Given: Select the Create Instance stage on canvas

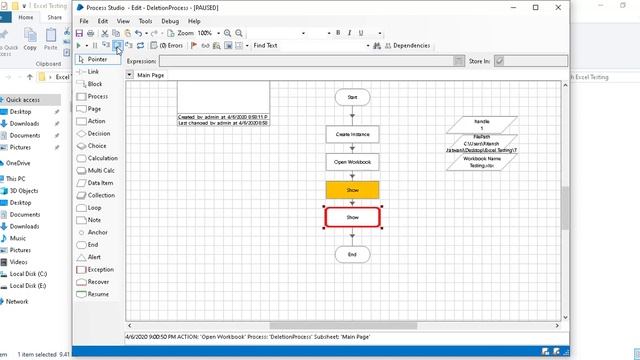Looking at the screenshot, I should point(353,134).
